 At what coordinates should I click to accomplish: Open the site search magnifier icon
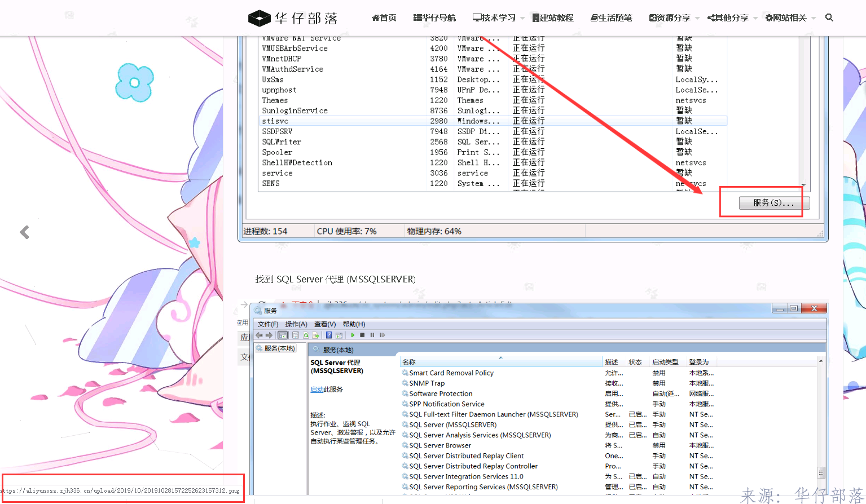pyautogui.click(x=829, y=17)
